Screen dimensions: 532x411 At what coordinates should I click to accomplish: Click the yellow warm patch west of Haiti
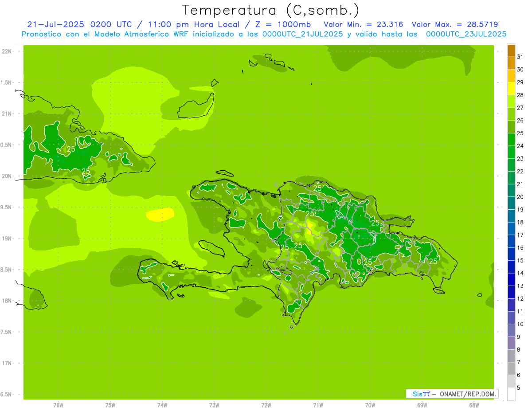(160, 215)
